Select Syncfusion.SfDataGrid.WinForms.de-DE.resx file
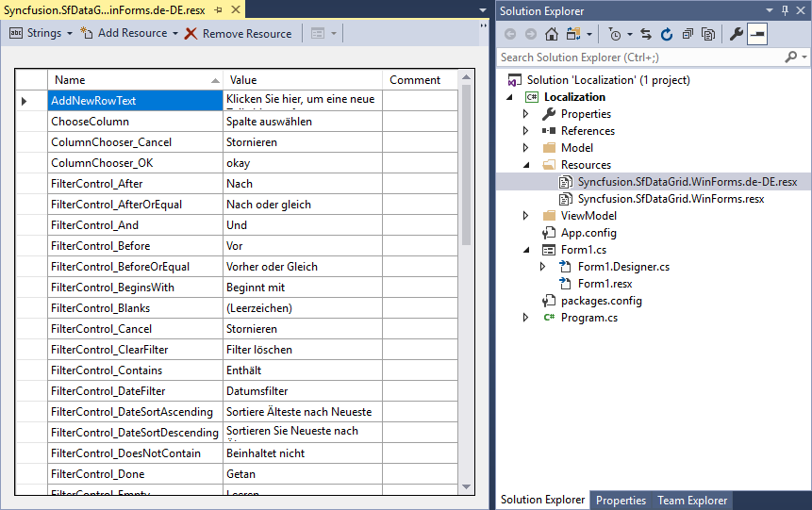Screen dimensions: 812x510 [688, 182]
